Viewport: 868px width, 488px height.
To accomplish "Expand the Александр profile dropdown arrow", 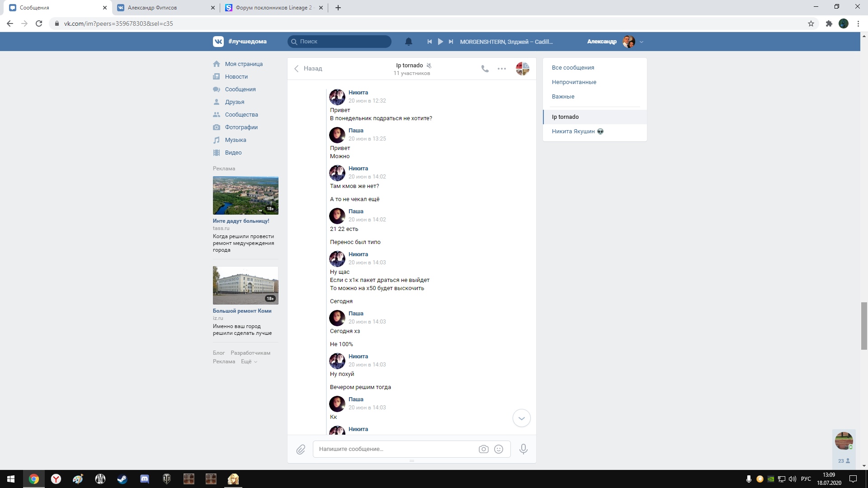I will click(x=642, y=42).
